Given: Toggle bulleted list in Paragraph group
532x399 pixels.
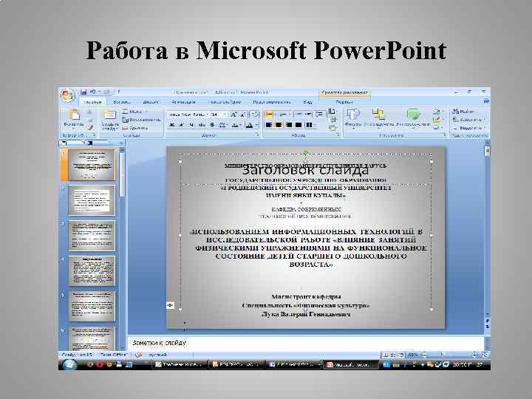Looking at the screenshot, I should click(270, 115).
